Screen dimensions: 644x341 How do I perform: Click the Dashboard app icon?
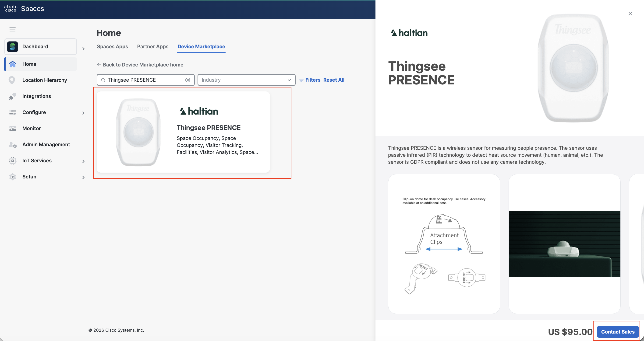(13, 47)
